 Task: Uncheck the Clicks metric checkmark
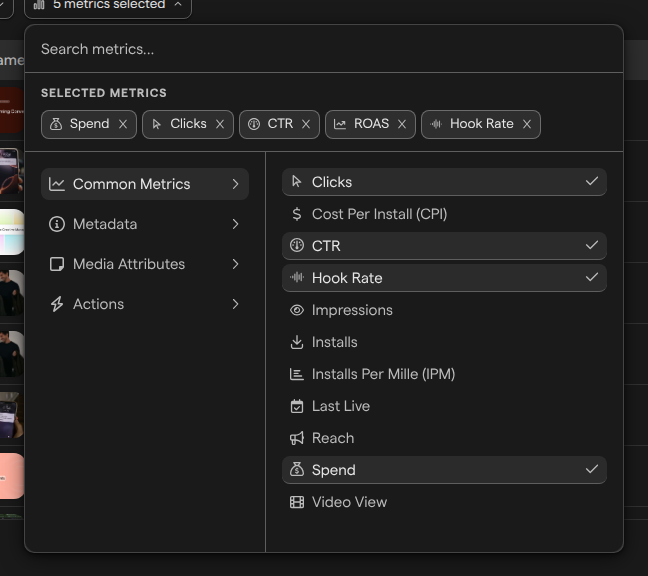(x=592, y=181)
